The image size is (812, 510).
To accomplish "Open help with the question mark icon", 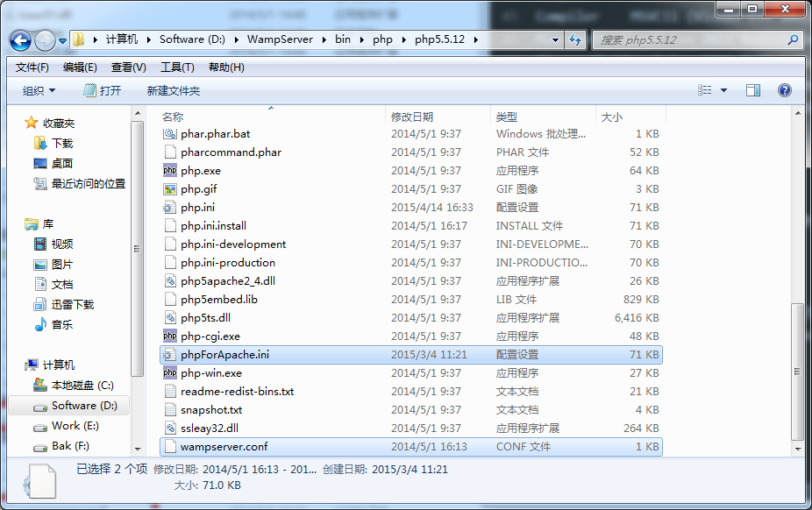I will coord(785,90).
